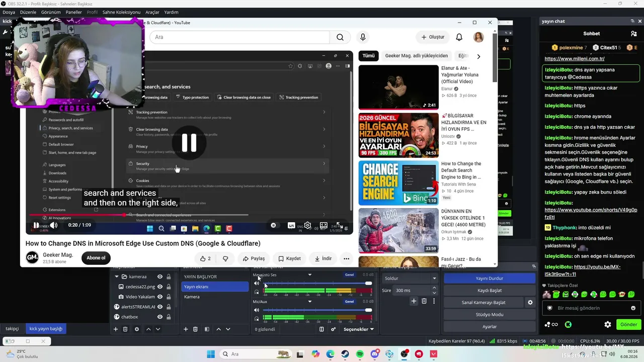
Task: Open Mic/Aux dropdown arrow
Action: pos(310,302)
